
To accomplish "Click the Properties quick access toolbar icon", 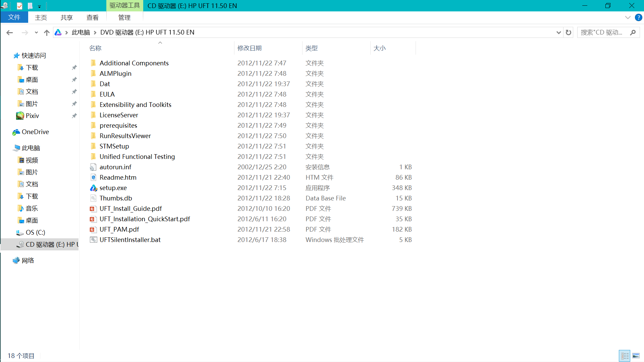I will click(x=19, y=6).
